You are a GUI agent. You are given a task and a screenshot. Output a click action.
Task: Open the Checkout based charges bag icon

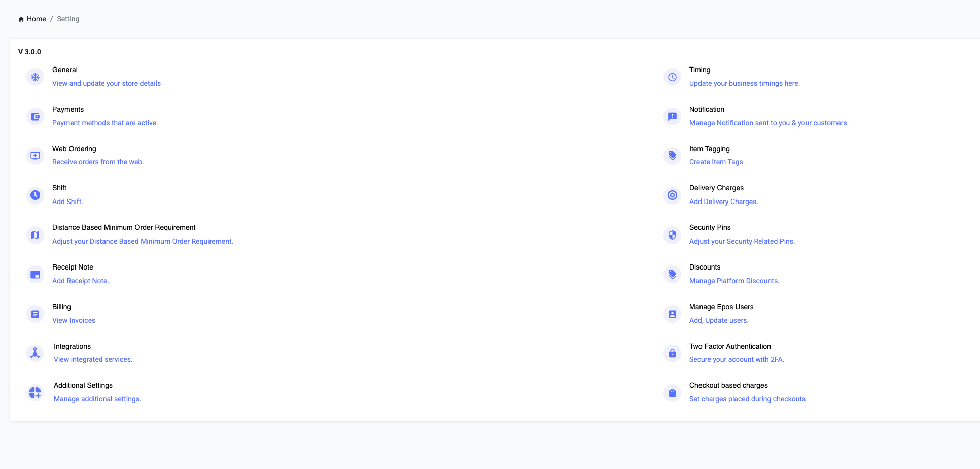click(672, 393)
